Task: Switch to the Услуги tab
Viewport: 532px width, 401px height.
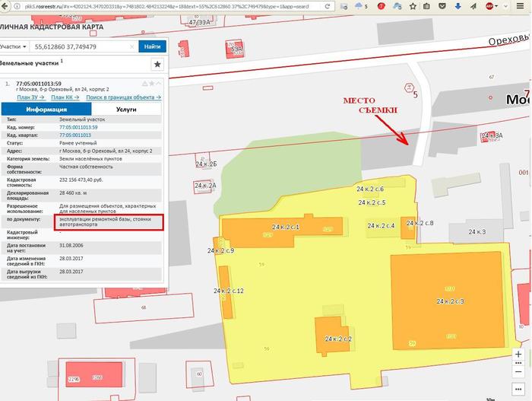Action: pos(125,110)
